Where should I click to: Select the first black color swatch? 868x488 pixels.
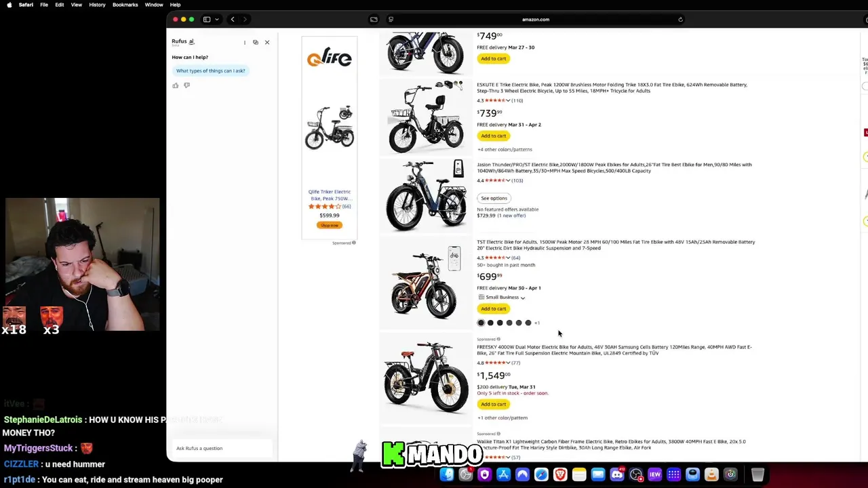pyautogui.click(x=481, y=323)
